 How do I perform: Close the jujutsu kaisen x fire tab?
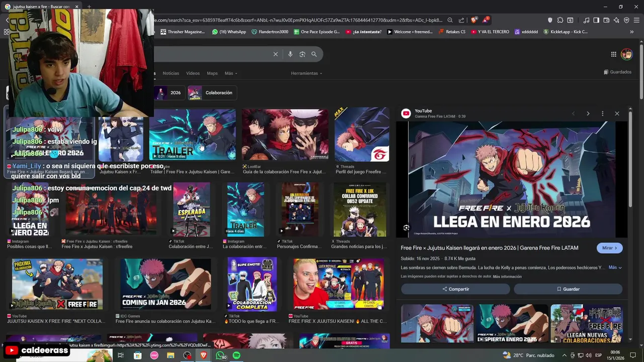pyautogui.click(x=76, y=7)
